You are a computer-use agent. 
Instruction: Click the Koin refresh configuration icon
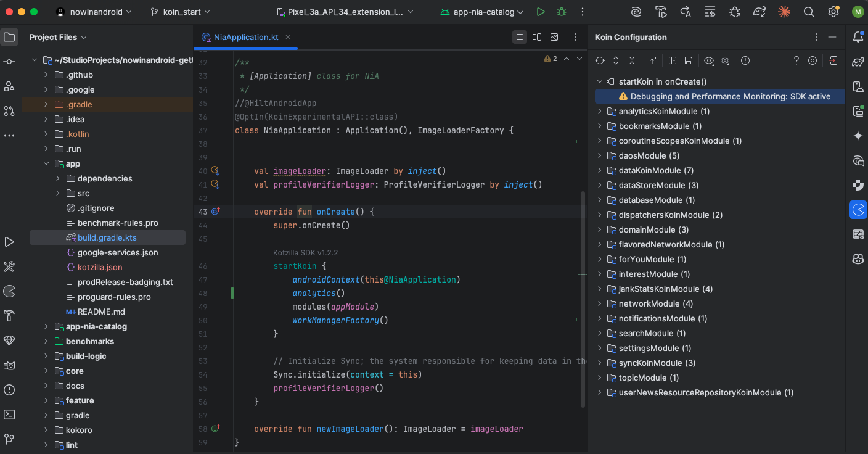[x=599, y=60]
